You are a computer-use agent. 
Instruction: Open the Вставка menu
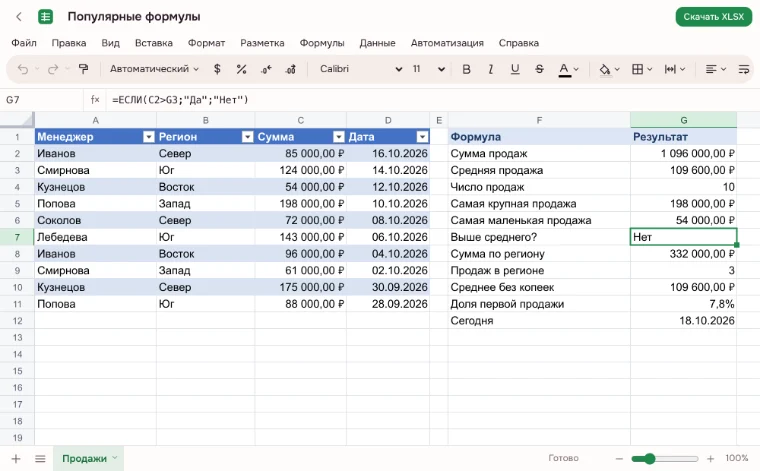point(154,43)
